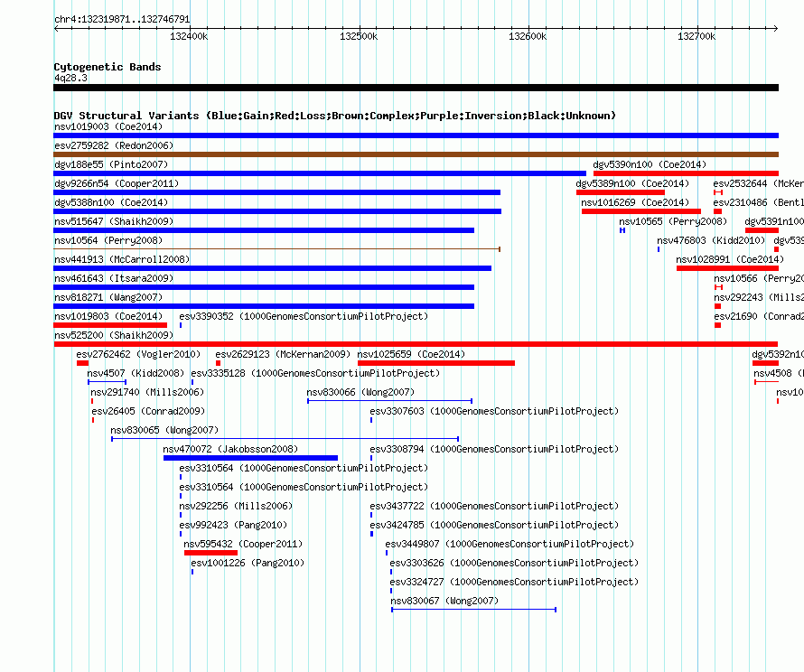The height and width of the screenshot is (672, 804).
Task: Open nsv830067 (Wong2007) variant
Action: click(x=444, y=601)
